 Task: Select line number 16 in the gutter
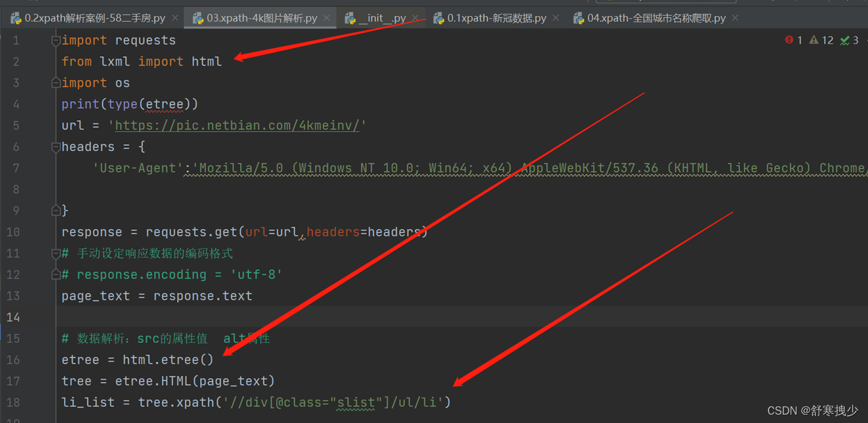coord(13,360)
